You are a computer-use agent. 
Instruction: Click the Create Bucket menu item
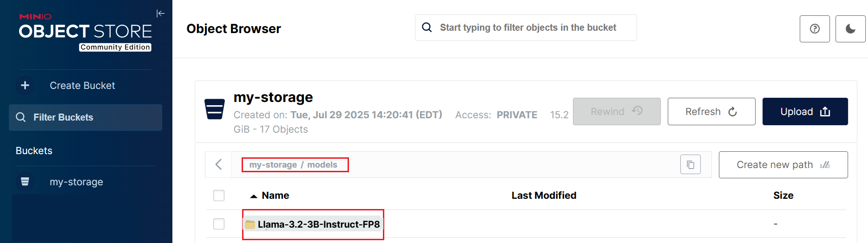click(x=82, y=86)
